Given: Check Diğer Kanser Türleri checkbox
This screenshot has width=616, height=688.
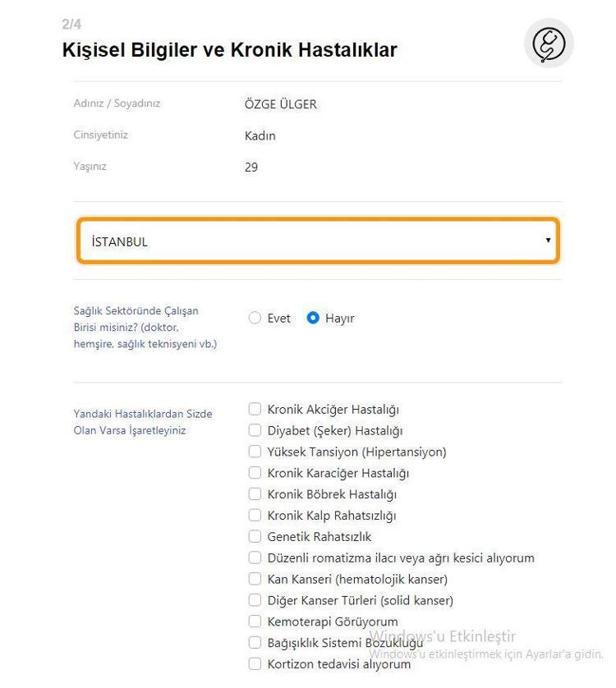Looking at the screenshot, I should point(255,600).
